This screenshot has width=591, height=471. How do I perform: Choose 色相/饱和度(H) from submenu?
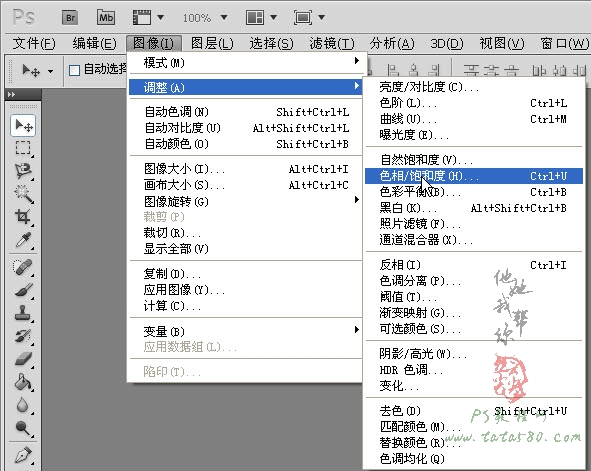pos(474,176)
